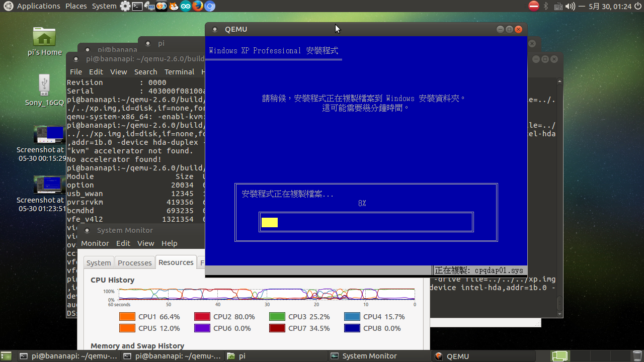
Task: Launch the terminal from the top panel
Action: click(x=137, y=6)
